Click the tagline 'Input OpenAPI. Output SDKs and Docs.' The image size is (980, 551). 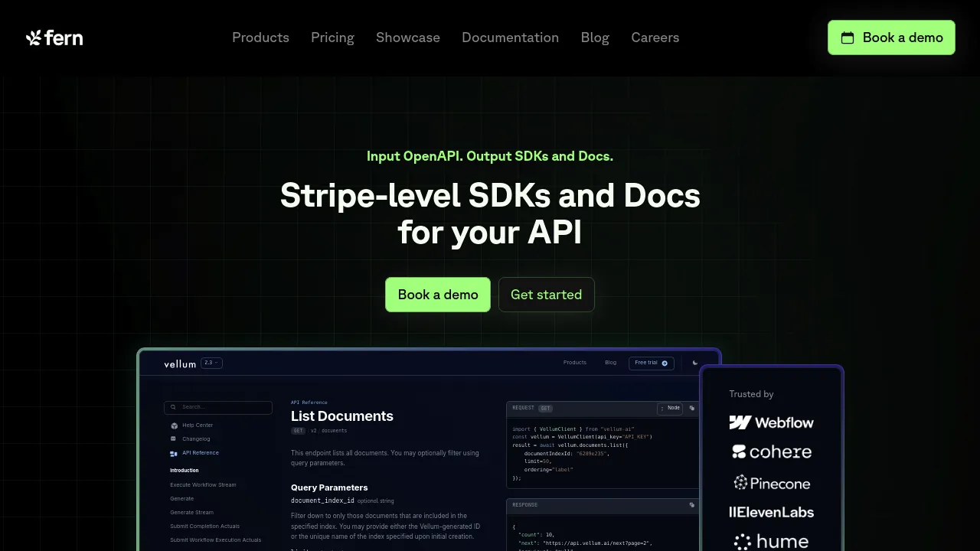[x=490, y=156]
